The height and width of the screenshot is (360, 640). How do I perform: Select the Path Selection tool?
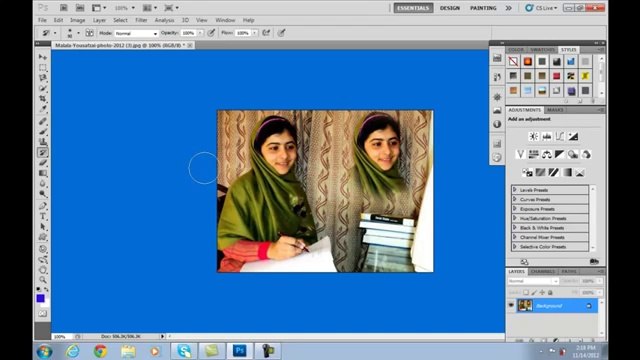(x=43, y=227)
